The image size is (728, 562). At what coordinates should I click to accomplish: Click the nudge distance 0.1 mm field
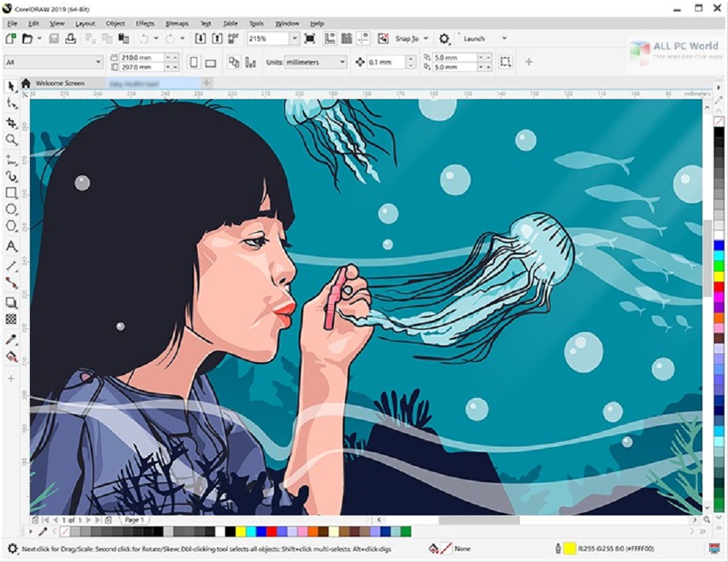387,62
